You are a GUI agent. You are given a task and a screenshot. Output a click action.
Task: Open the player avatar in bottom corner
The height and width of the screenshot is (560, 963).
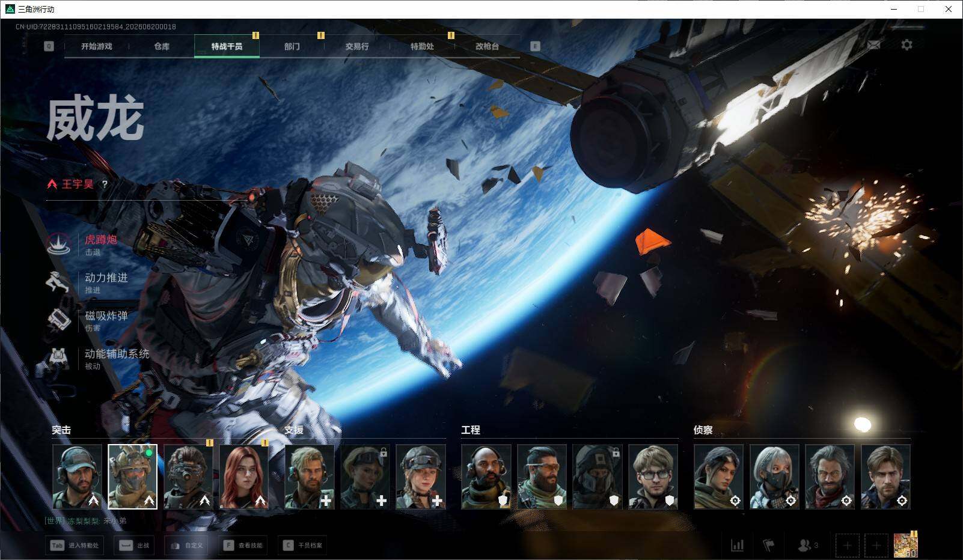click(905, 546)
